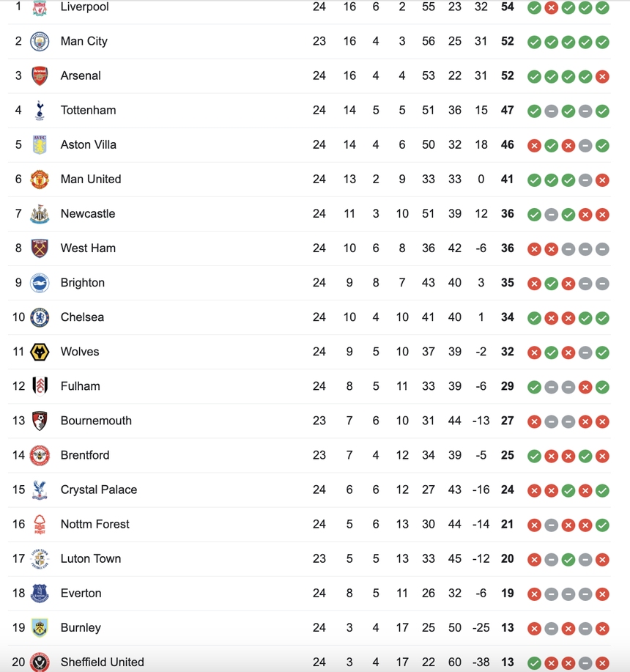The height and width of the screenshot is (672, 630).
Task: Click Aston Villa's grey draw form icon
Action: tap(585, 145)
